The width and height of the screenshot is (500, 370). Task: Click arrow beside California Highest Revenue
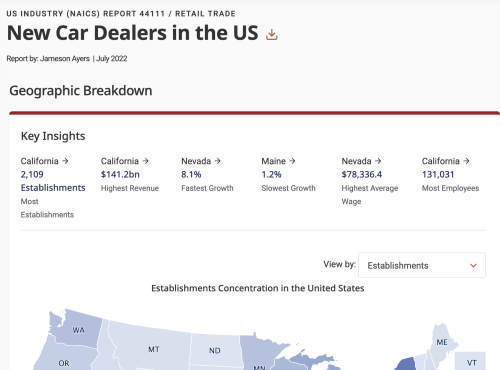tap(145, 161)
